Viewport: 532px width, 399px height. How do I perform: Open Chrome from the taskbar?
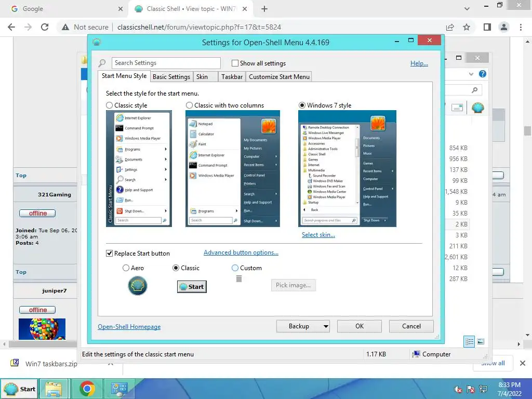87,389
